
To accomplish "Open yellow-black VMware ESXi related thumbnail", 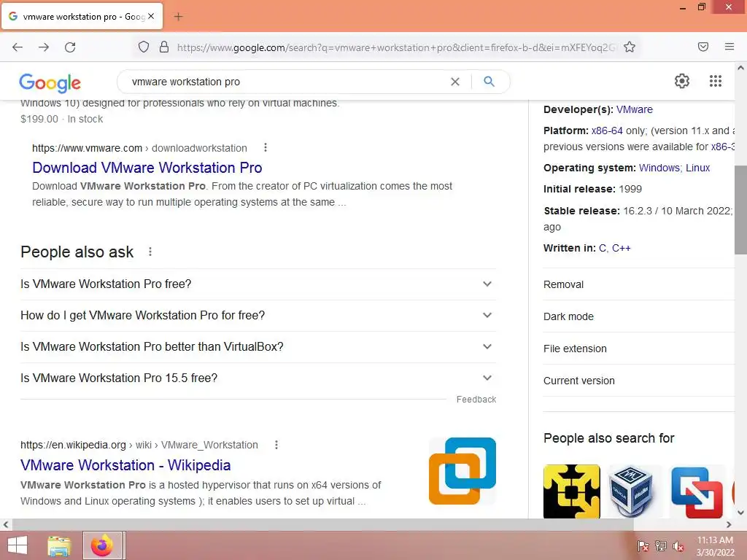I will coord(572,491).
